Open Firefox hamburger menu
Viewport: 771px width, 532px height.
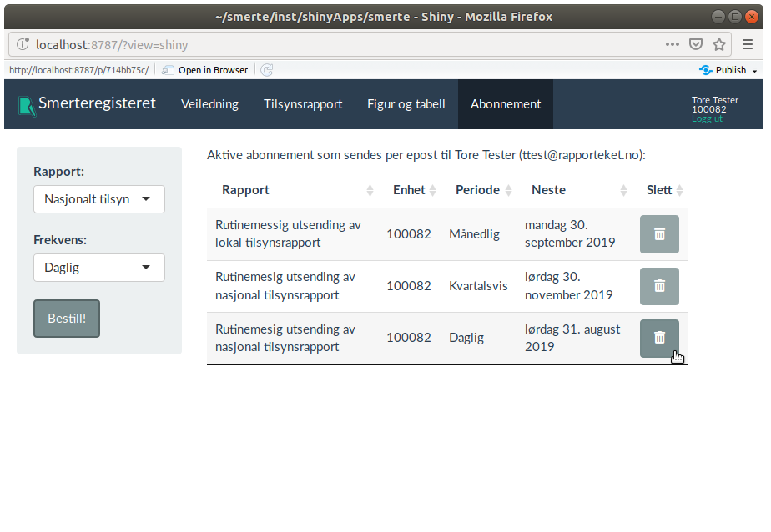[748, 45]
